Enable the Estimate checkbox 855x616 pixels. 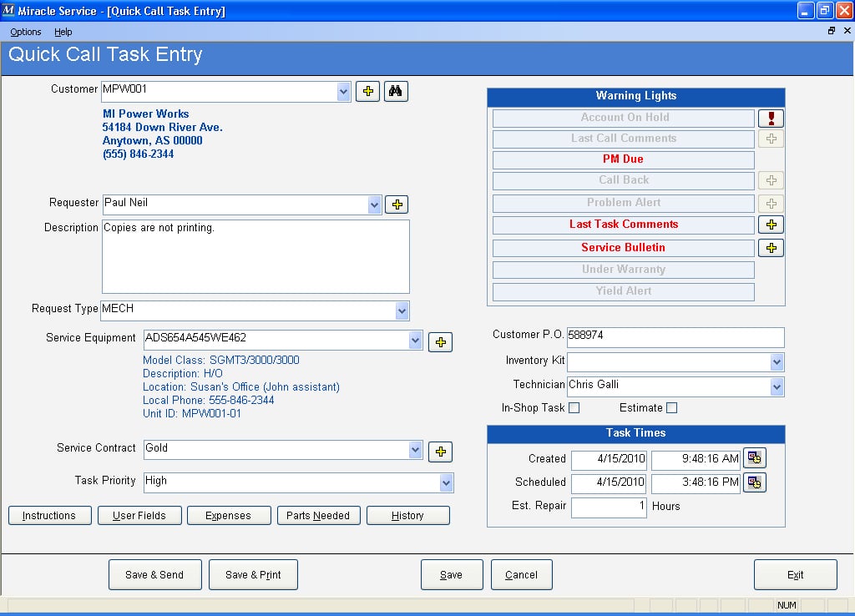coord(672,408)
